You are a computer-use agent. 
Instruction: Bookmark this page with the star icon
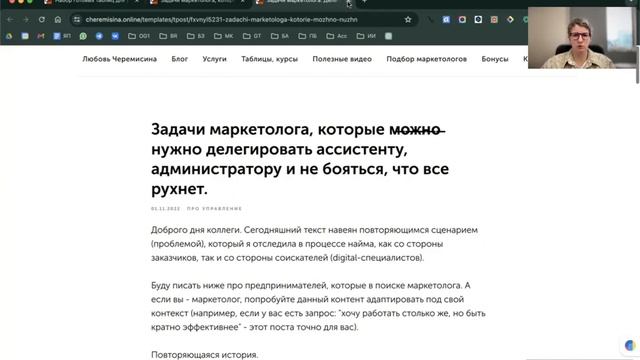click(408, 20)
